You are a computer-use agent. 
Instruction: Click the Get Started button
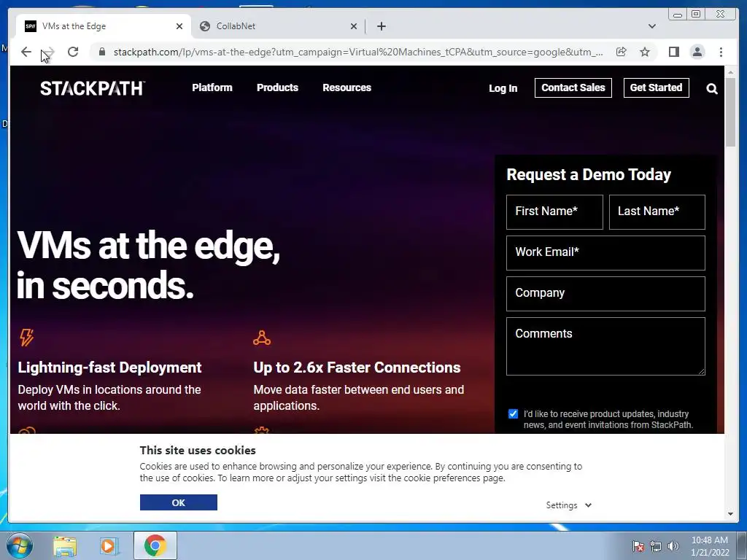pyautogui.click(x=656, y=87)
